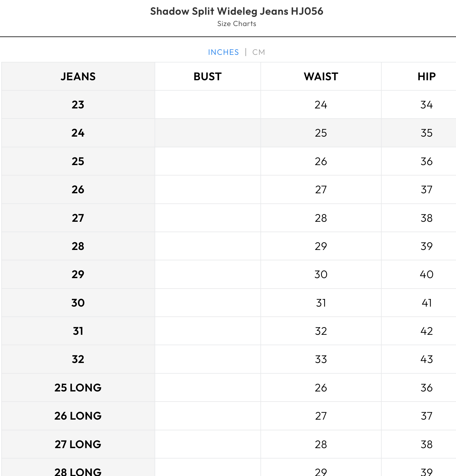Select the size 23 row label
Image resolution: width=456 pixels, height=476 pixels.
(78, 105)
